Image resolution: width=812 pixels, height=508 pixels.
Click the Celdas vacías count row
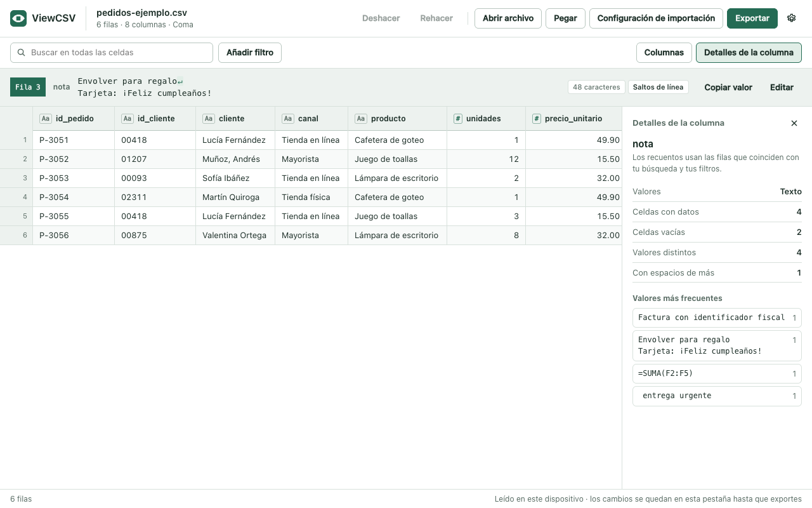717,232
